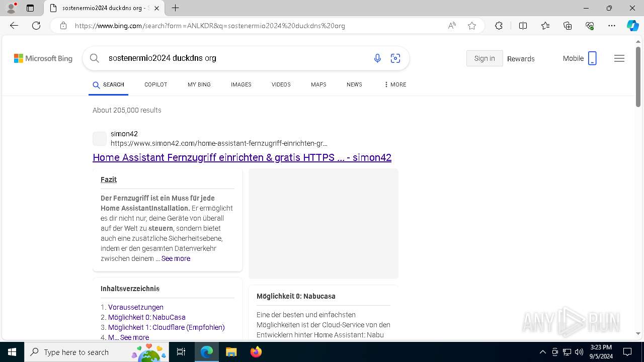Open the tab actions menu icon
Screen dimensions: 644x362
30,8
